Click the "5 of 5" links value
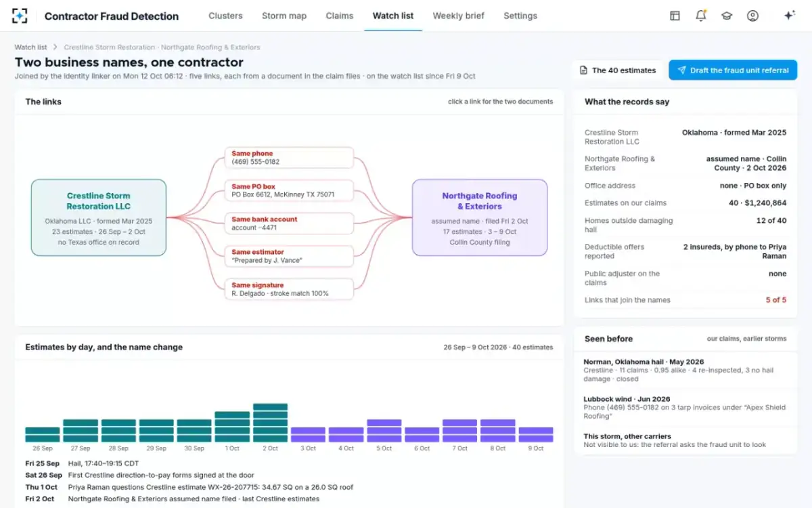812x508 pixels. 776,300
